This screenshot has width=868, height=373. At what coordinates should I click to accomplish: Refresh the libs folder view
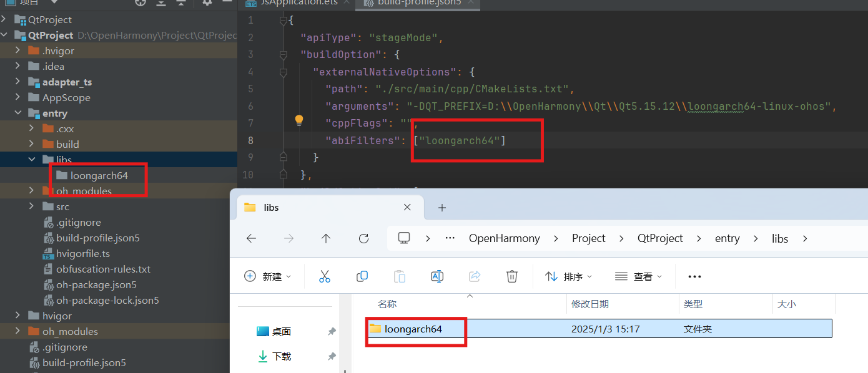[363, 238]
